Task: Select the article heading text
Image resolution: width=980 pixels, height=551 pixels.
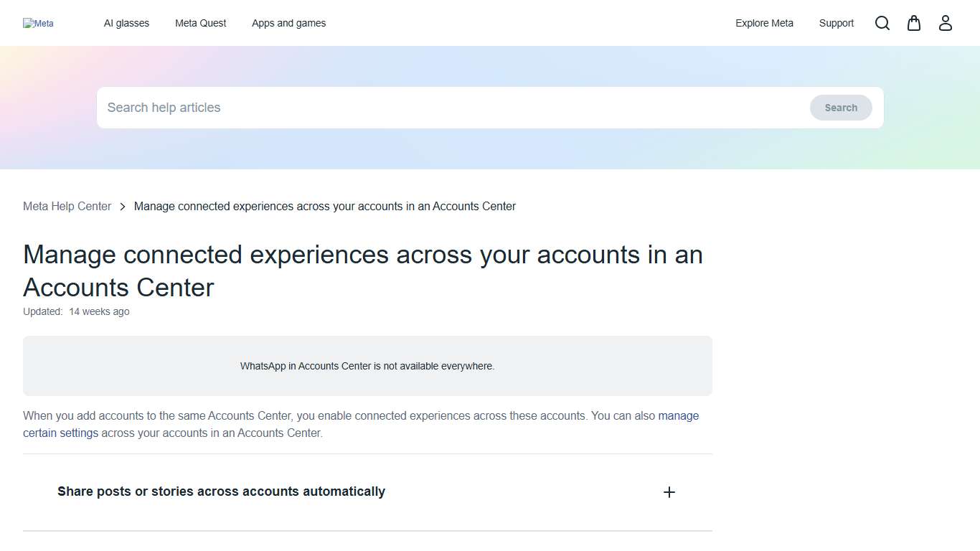Action: coord(362,270)
